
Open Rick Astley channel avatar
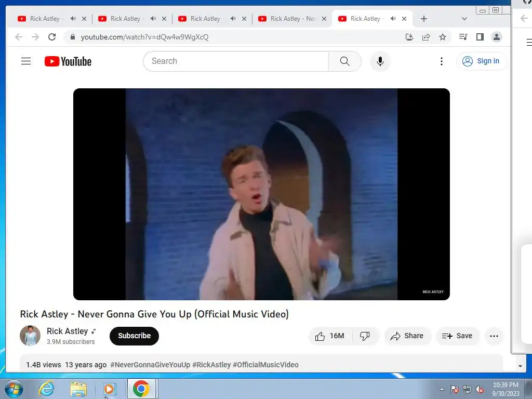tap(30, 336)
